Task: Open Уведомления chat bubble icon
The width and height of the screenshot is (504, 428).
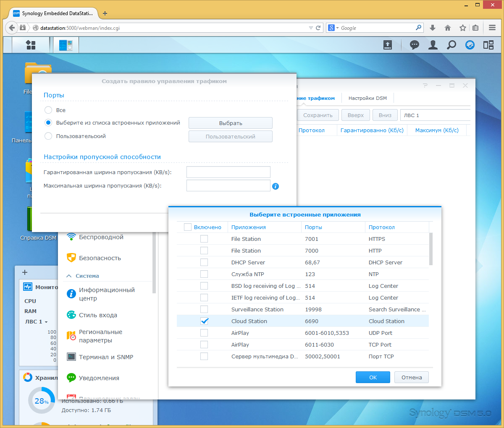Action: click(71, 378)
